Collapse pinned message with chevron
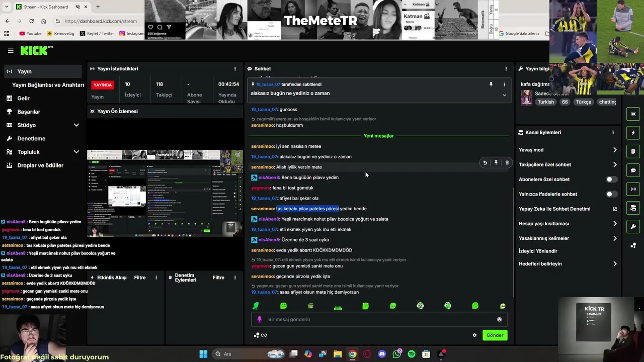644x362 pixels. pos(504,95)
